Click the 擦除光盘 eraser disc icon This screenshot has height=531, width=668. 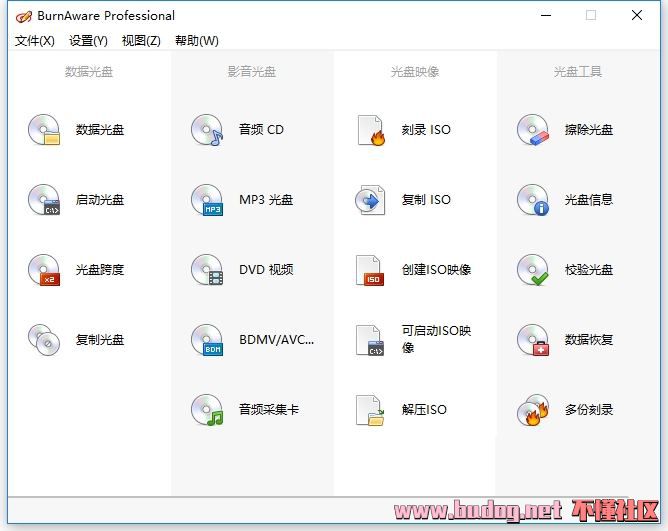(x=533, y=130)
